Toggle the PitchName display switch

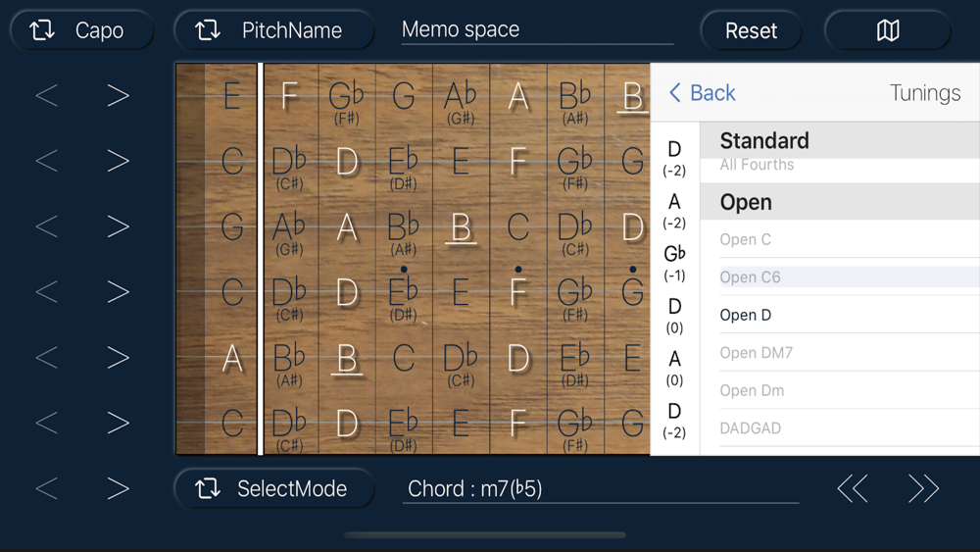274,30
